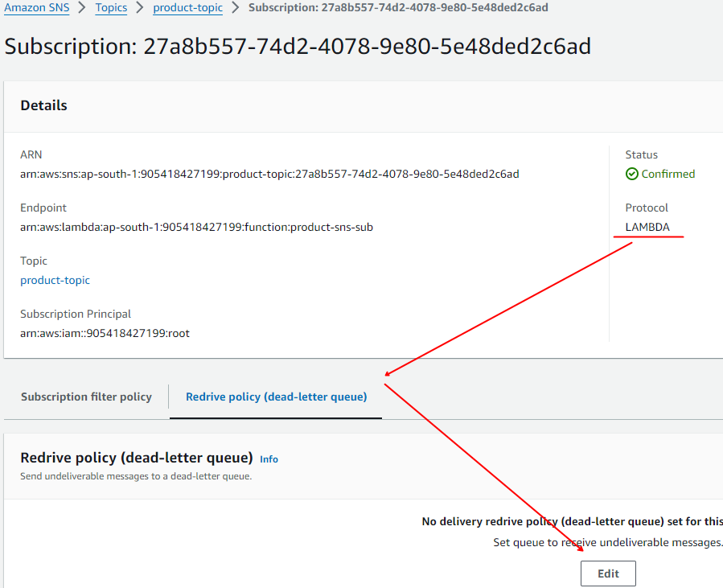The width and height of the screenshot is (723, 588).
Task: Click the Subscription ID page title
Action: [298, 46]
